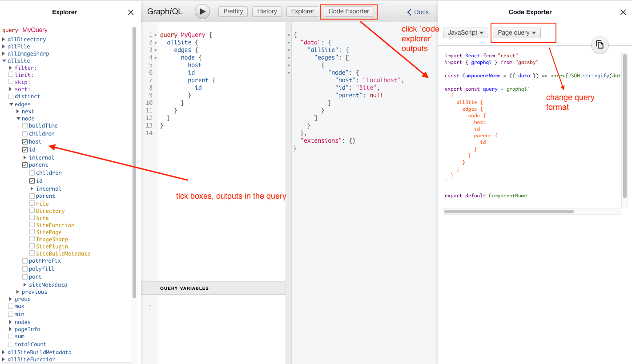Hide the Code Exporter panel

coord(623,12)
